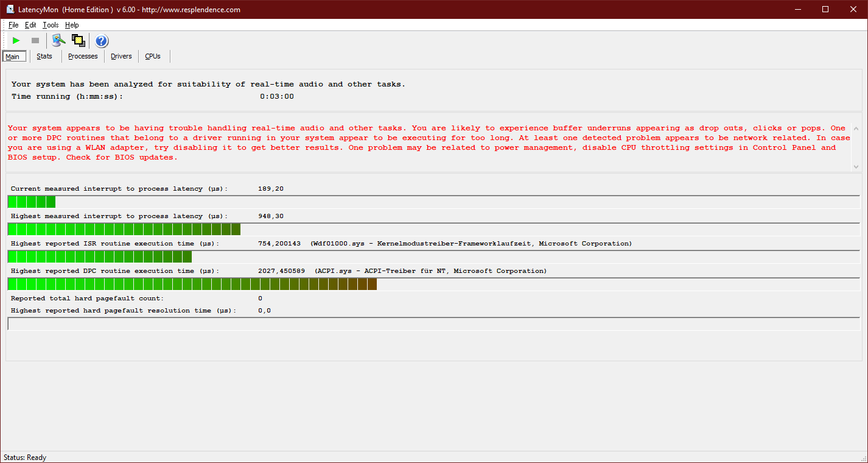
Task: Click the current latency value 189,20
Action: (271, 189)
